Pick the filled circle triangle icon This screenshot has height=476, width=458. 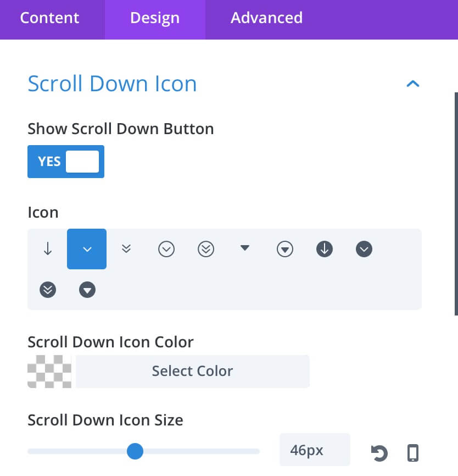coord(87,290)
